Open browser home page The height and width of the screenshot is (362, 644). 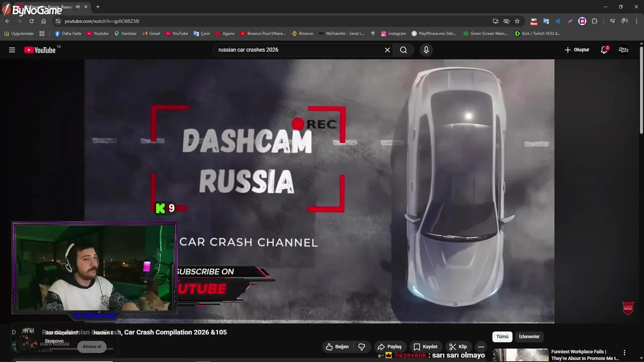point(43,21)
